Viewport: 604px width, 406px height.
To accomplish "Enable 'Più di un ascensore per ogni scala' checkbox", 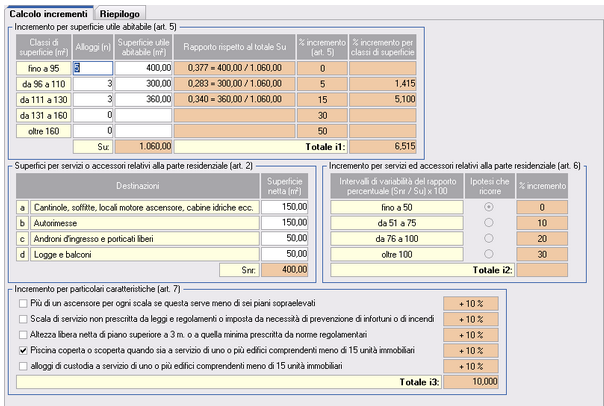I will pos(23,304).
